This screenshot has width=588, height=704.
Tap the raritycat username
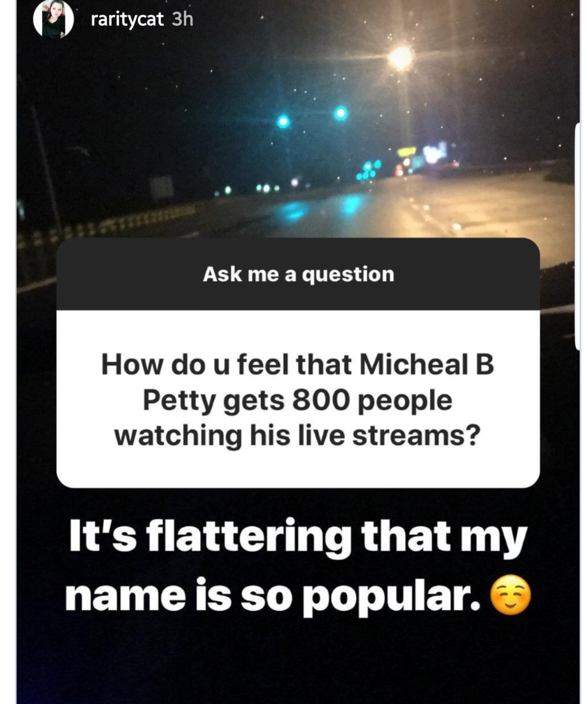tap(127, 19)
